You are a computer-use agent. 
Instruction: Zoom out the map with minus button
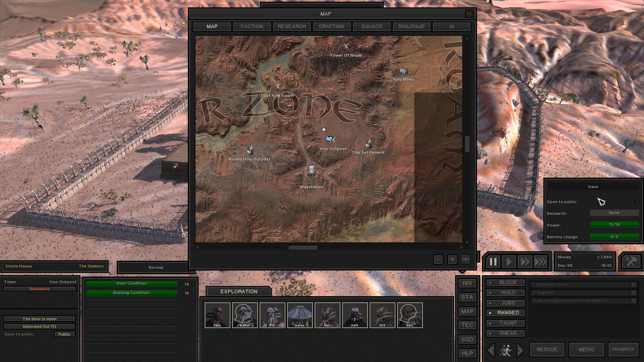(438, 259)
